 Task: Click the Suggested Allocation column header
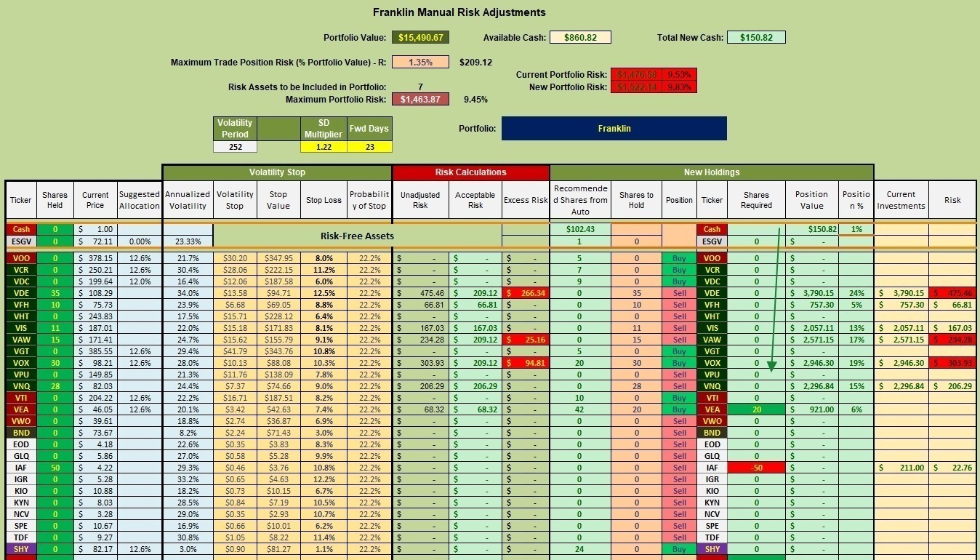(x=140, y=200)
